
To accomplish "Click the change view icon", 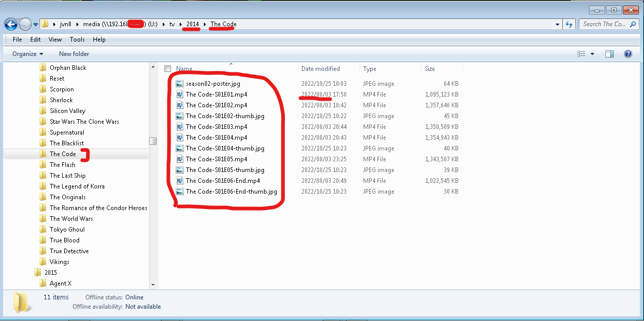I will (x=581, y=54).
